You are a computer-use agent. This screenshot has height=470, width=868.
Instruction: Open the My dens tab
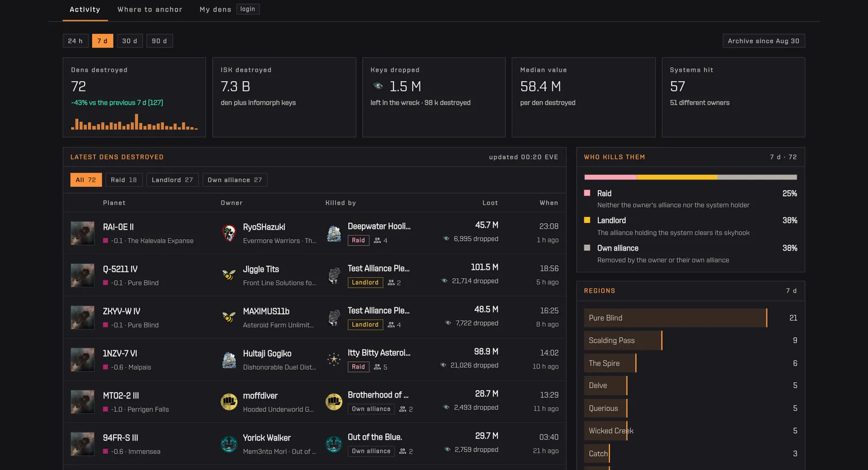[x=215, y=10]
